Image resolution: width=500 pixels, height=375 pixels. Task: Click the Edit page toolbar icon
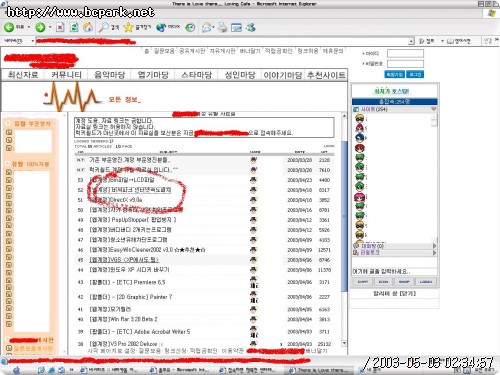point(236,27)
